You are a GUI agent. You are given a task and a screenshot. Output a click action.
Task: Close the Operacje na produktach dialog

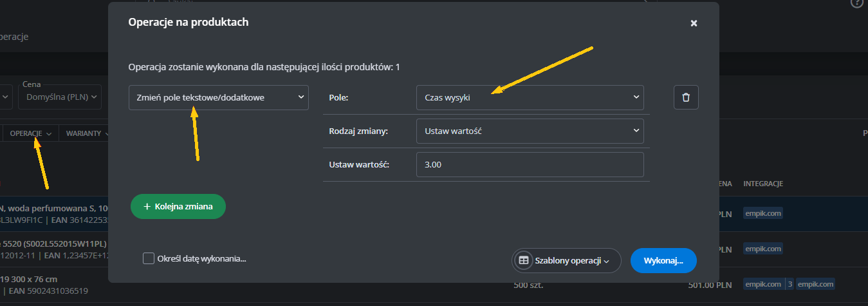point(694,23)
